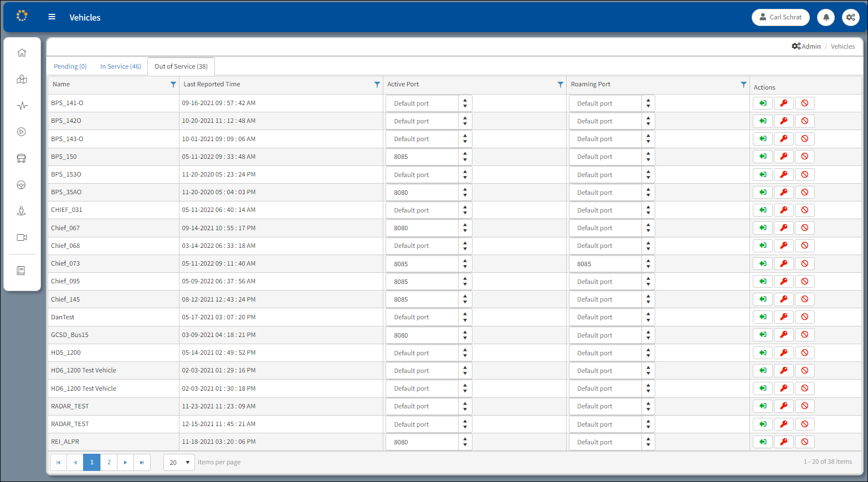Open the Active Port column filter
Viewport: 868px width, 482px height.
point(560,85)
